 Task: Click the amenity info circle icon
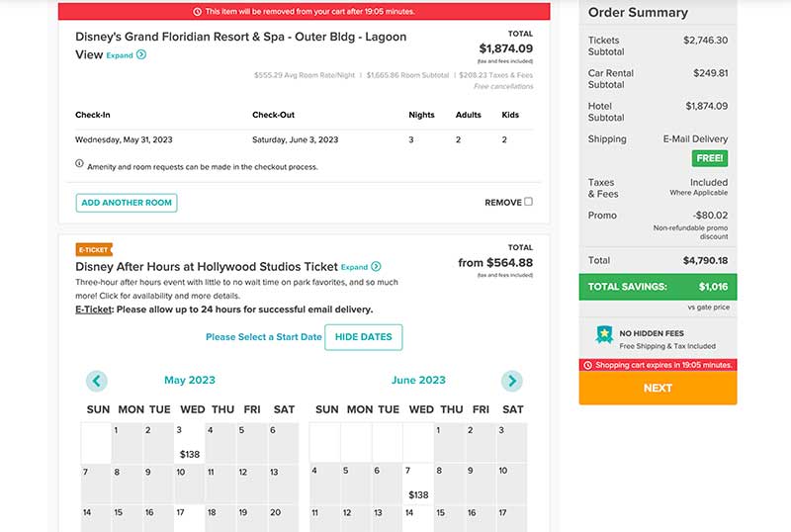click(x=79, y=163)
